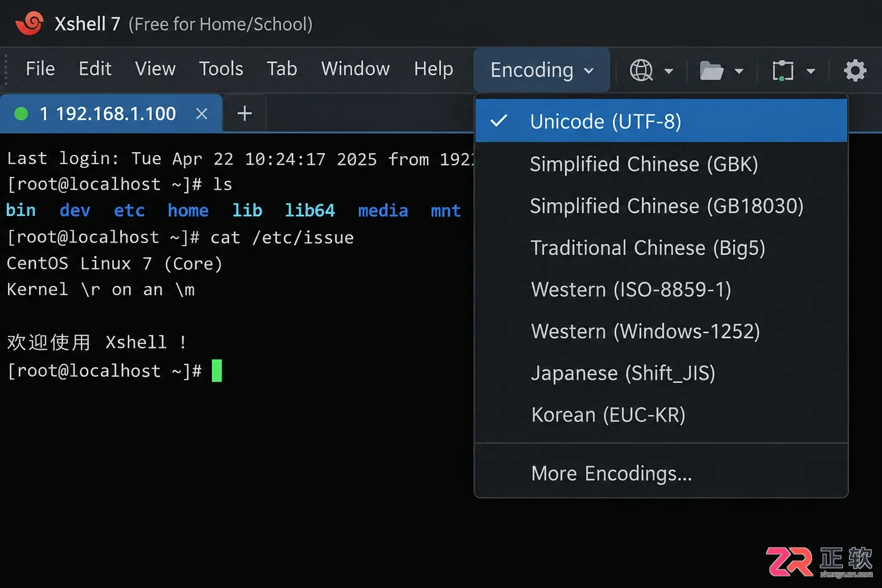Switch to 1 192.168.1.100 session tab
The image size is (882, 588).
[108, 114]
